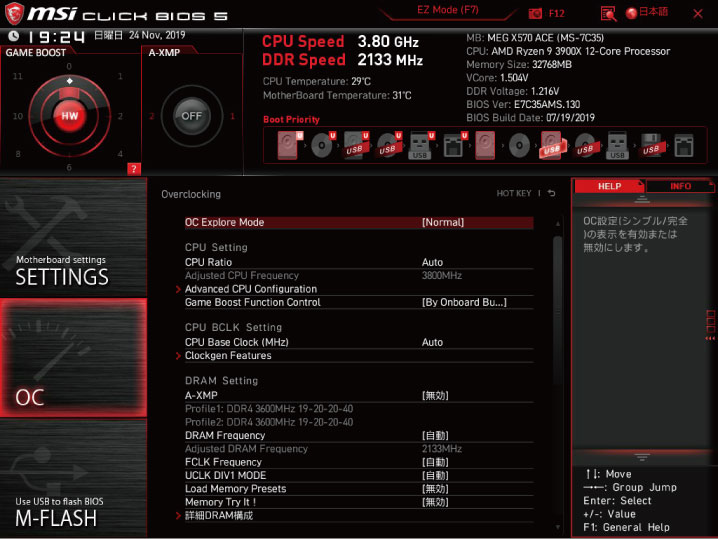The image size is (718, 539).
Task: Click the F12 screenshot camera icon
Action: (x=535, y=13)
